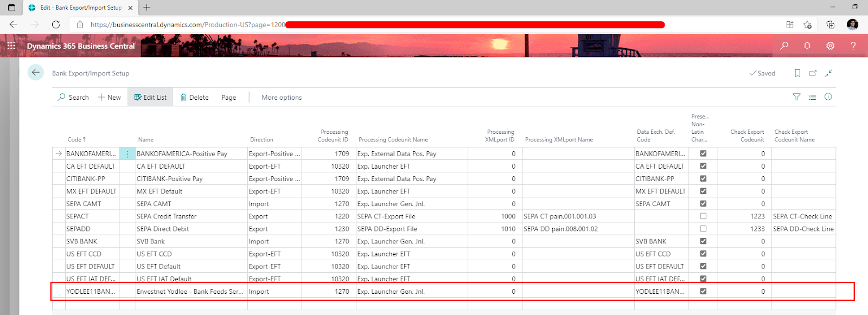Open Check Export Codeunit Name column header
This screenshot has height=315, width=868.
pyautogui.click(x=794, y=136)
